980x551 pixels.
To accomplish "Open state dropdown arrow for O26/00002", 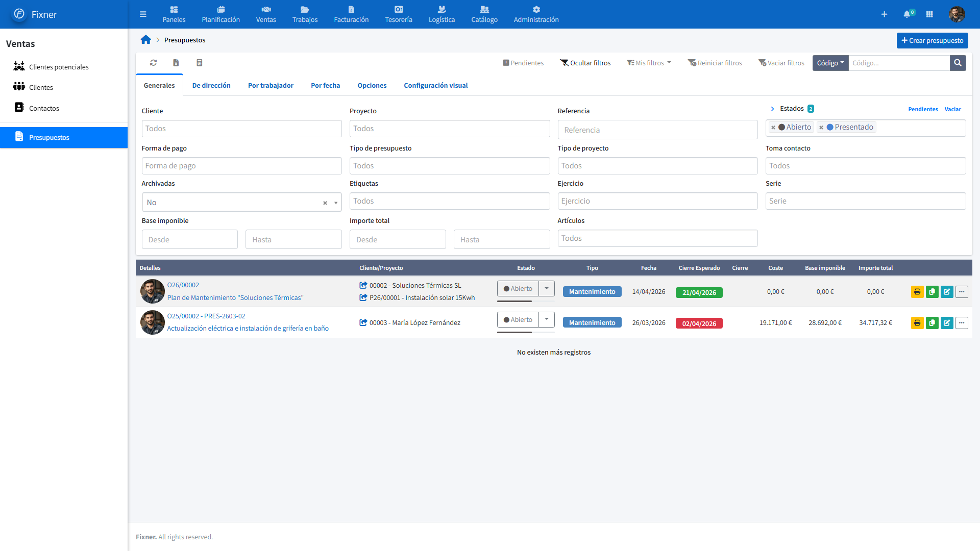I will [547, 289].
